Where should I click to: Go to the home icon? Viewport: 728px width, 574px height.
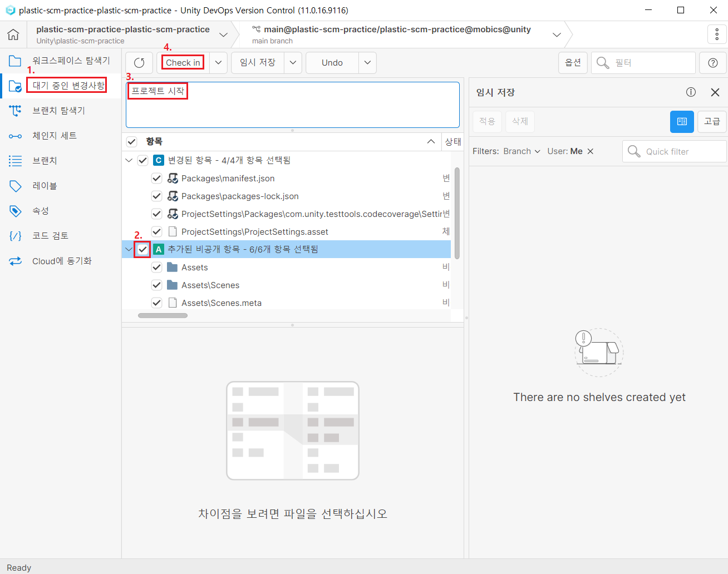click(13, 34)
